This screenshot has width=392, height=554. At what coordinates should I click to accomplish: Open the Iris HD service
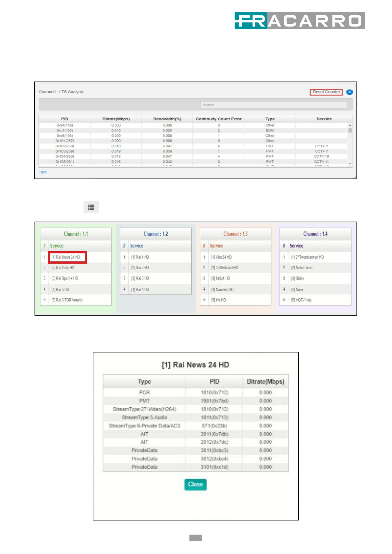218,300
